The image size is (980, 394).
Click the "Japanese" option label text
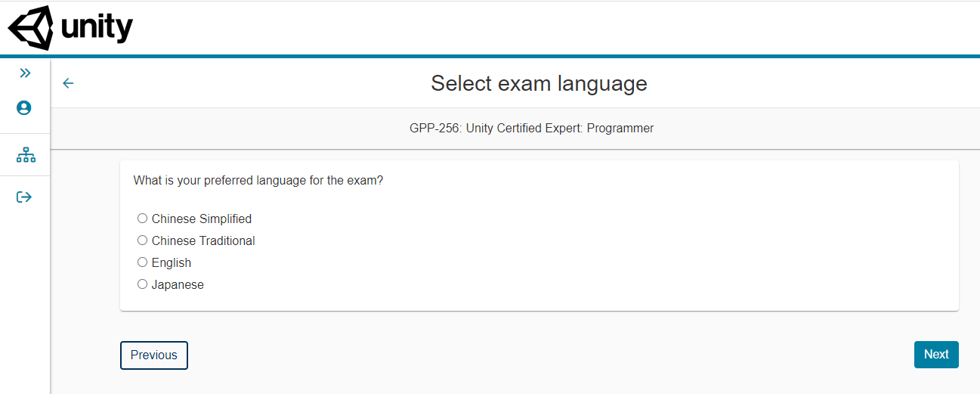tap(178, 285)
